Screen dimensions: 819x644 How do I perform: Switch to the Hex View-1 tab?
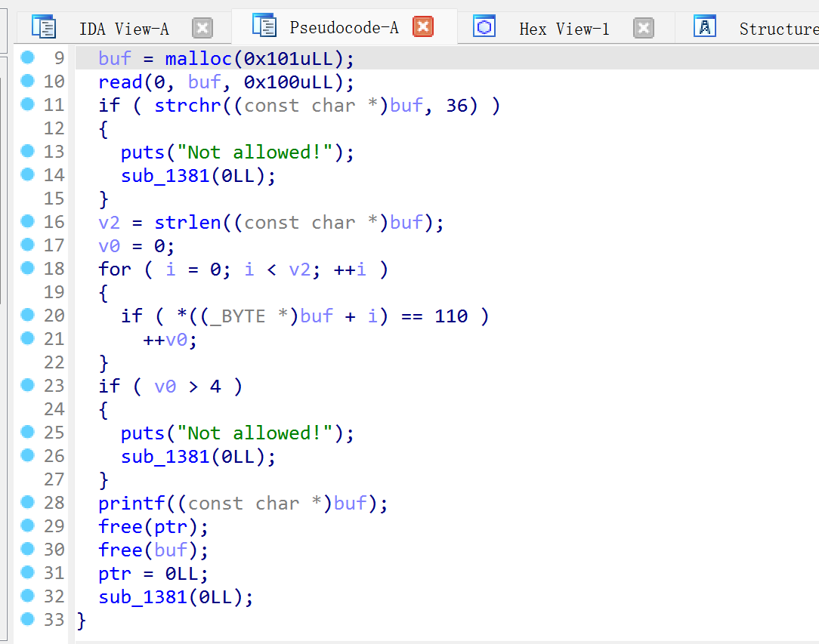[564, 29]
